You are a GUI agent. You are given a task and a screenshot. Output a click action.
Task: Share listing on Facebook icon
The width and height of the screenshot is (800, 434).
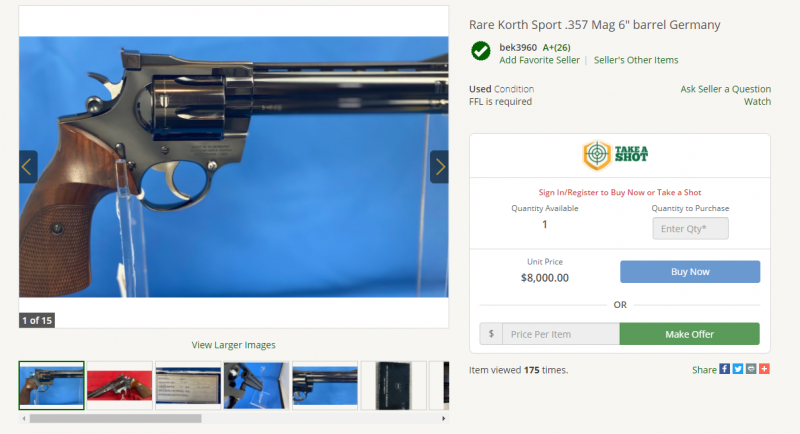(724, 369)
